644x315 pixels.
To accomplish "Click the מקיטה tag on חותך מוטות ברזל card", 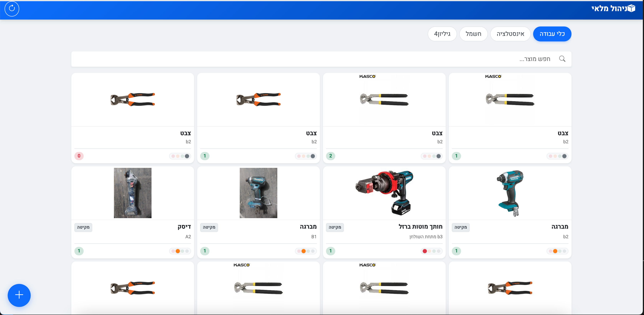I will tap(335, 227).
